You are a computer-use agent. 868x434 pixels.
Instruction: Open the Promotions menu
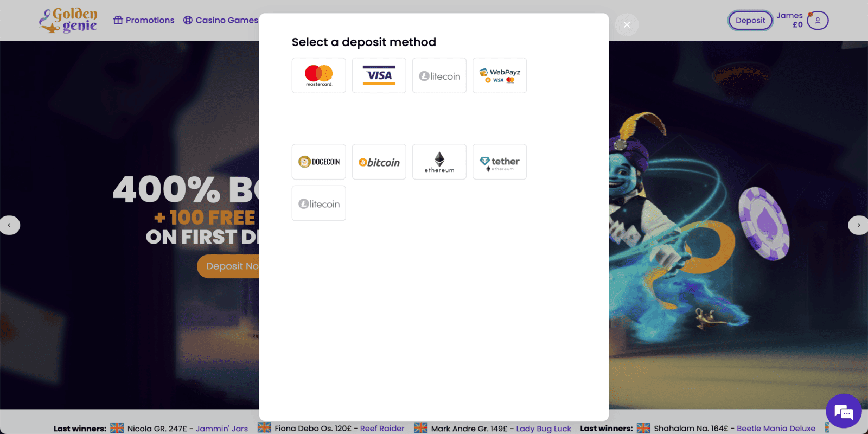(x=144, y=20)
